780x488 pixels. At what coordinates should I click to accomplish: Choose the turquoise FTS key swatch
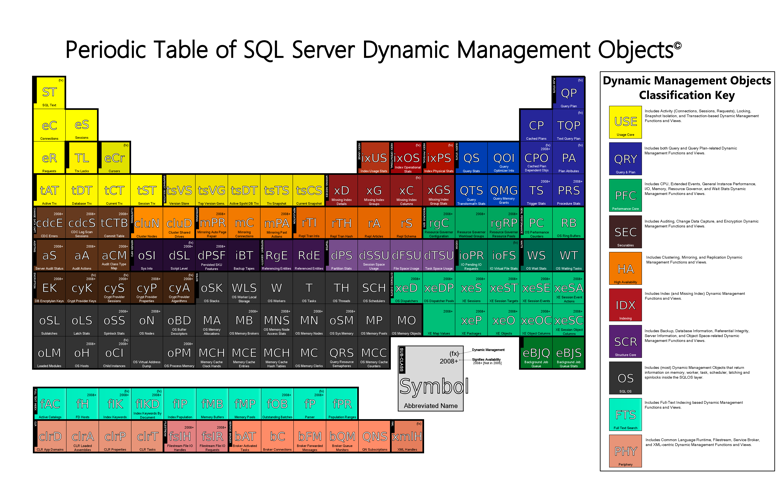click(625, 415)
